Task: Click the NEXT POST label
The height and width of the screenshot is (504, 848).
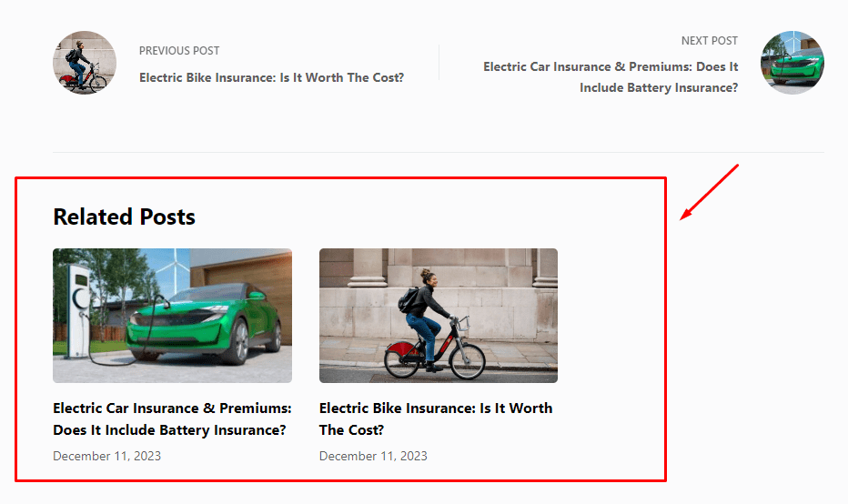Action: pos(709,41)
